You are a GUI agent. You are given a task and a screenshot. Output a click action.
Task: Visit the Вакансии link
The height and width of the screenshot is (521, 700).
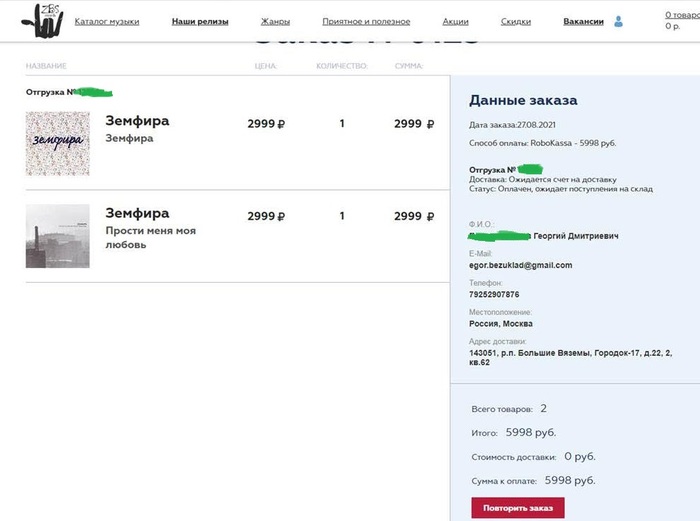click(x=583, y=21)
